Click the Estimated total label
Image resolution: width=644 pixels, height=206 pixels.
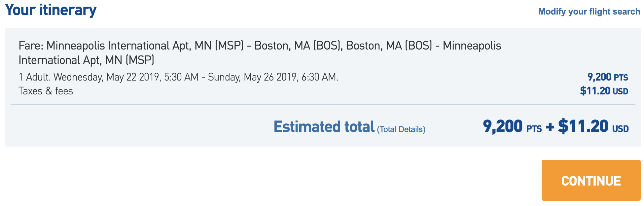(324, 127)
